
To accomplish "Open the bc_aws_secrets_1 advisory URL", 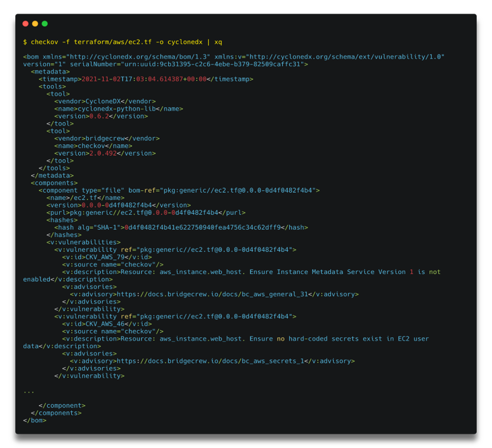I will tap(210, 361).
